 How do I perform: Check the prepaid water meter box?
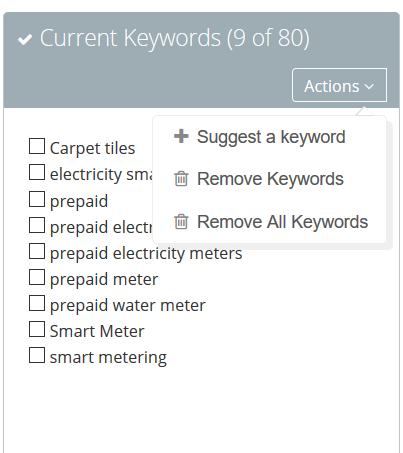click(37, 303)
